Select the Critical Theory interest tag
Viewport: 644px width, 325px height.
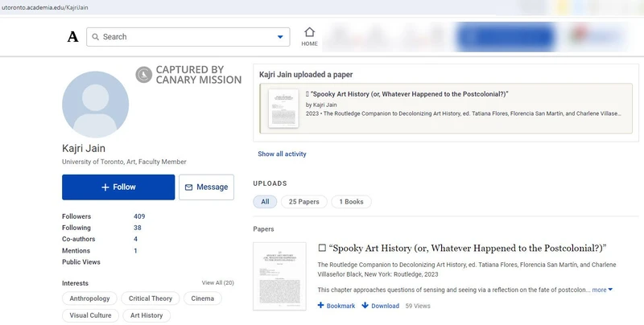tap(151, 298)
